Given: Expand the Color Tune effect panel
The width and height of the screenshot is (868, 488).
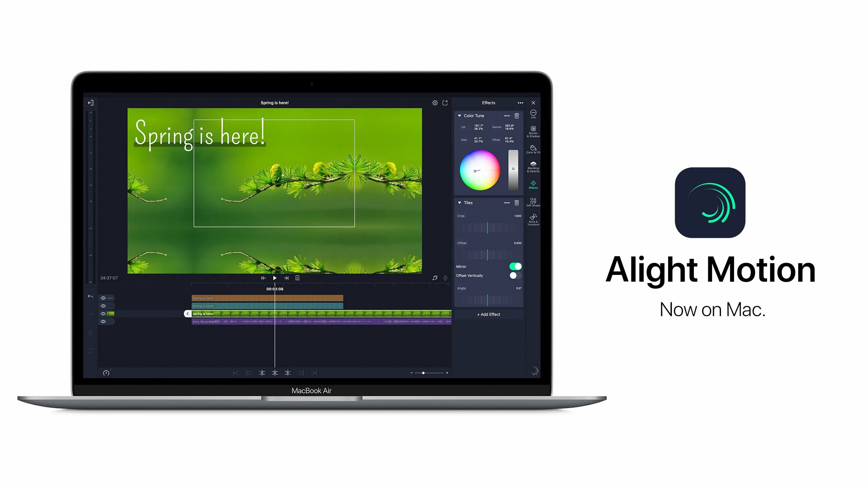Looking at the screenshot, I should (x=460, y=115).
